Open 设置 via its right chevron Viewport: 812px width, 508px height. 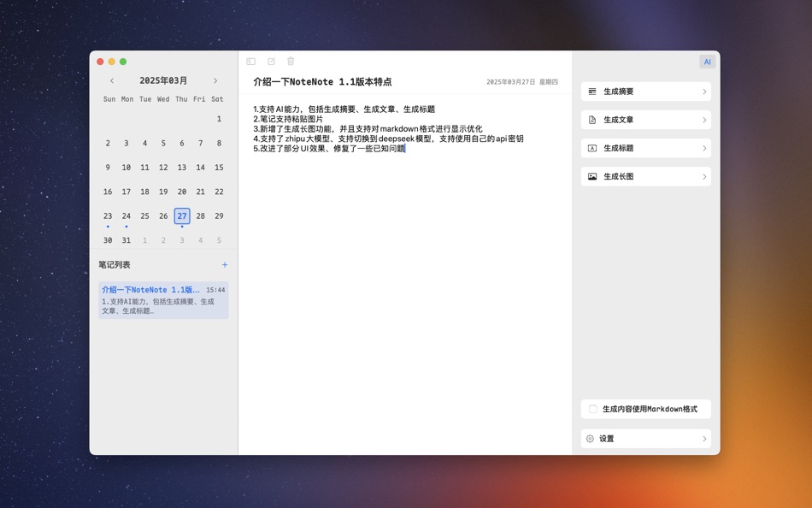click(704, 438)
